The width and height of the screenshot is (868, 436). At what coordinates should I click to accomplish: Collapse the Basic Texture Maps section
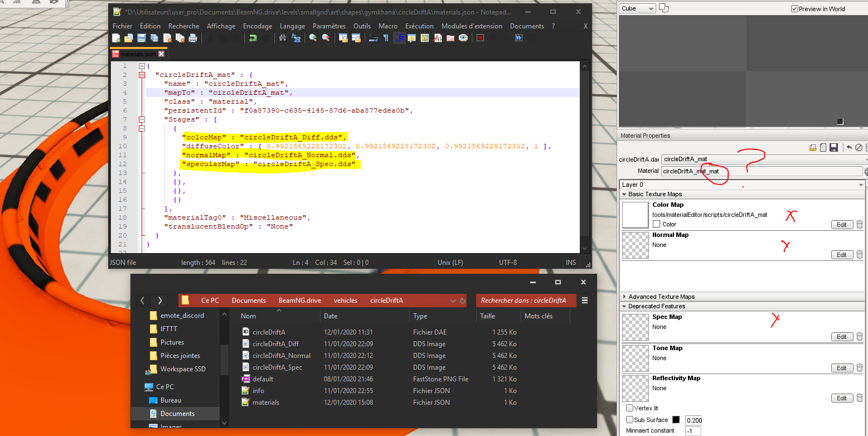click(x=743, y=194)
